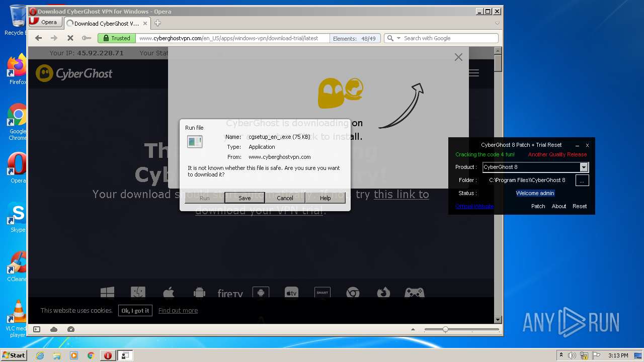Open the Product dropdown in the patch tool
The height and width of the screenshot is (362, 644).
click(584, 167)
